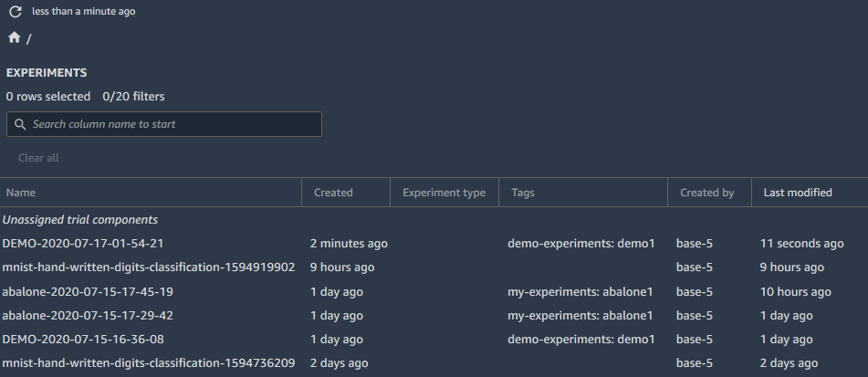Sort by the Name column header
The width and height of the screenshot is (868, 377).
point(20,193)
